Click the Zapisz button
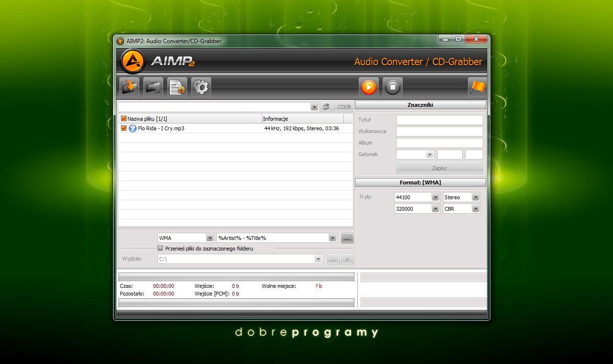Image resolution: width=613 pixels, height=364 pixels. [x=440, y=168]
